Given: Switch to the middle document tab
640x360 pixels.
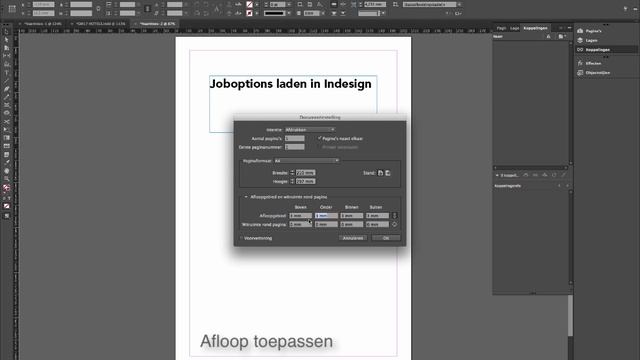Looking at the screenshot, I should [x=100, y=24].
